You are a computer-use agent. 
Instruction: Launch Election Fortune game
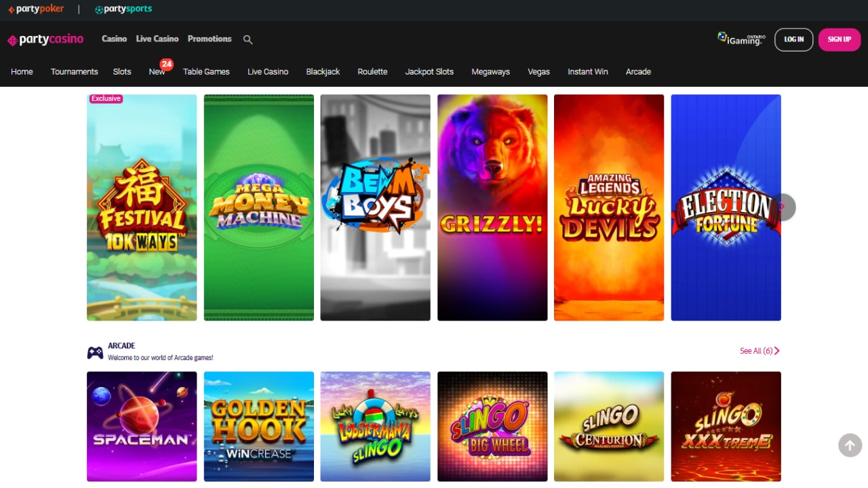point(726,207)
